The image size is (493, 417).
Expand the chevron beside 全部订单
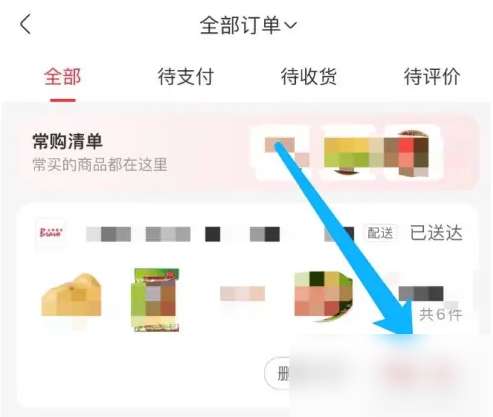coord(290,26)
